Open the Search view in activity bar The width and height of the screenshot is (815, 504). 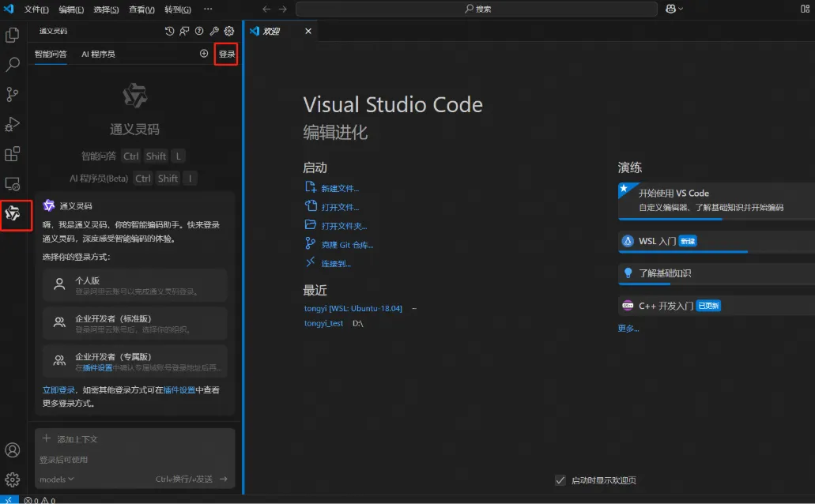click(12, 65)
